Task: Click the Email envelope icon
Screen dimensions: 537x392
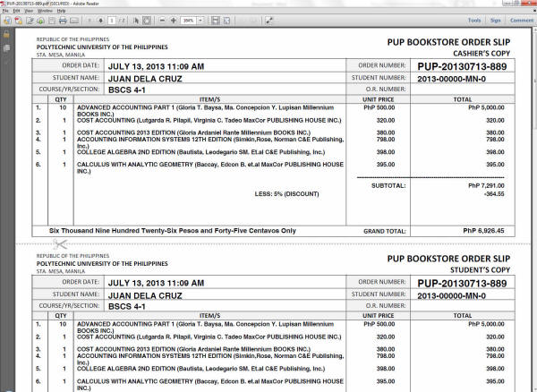Action: [x=74, y=21]
